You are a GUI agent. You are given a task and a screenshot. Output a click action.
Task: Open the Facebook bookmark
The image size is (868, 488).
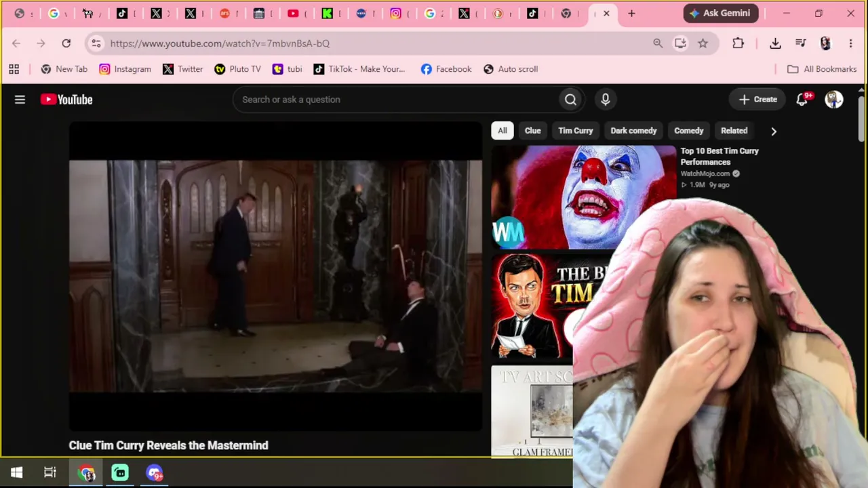click(446, 69)
